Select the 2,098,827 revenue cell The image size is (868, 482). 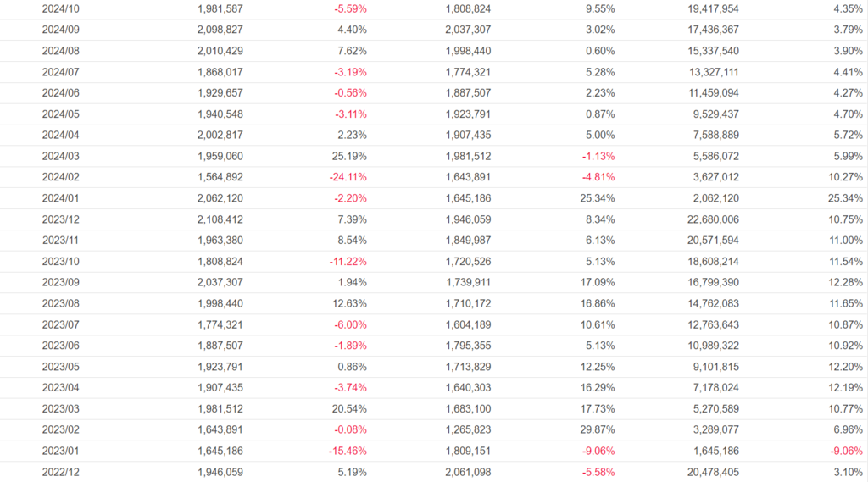[223, 30]
